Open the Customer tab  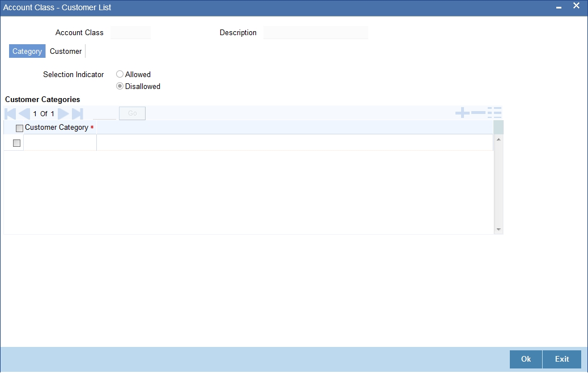[x=66, y=51]
